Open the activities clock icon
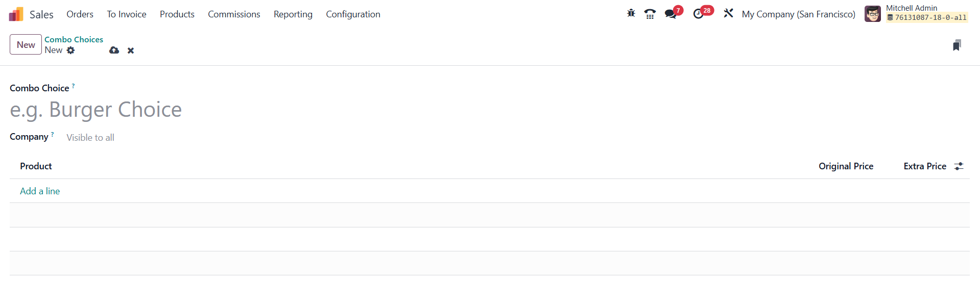980x282 pixels. coord(698,14)
